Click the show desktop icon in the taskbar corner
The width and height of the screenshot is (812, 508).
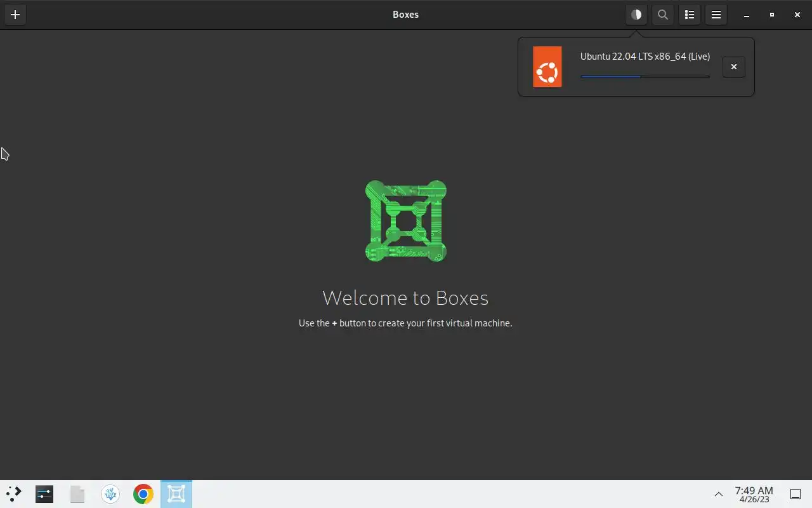796,494
